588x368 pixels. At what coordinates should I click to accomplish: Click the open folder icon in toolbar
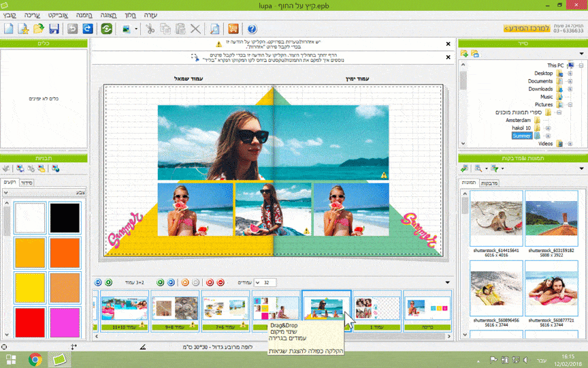pos(39,29)
